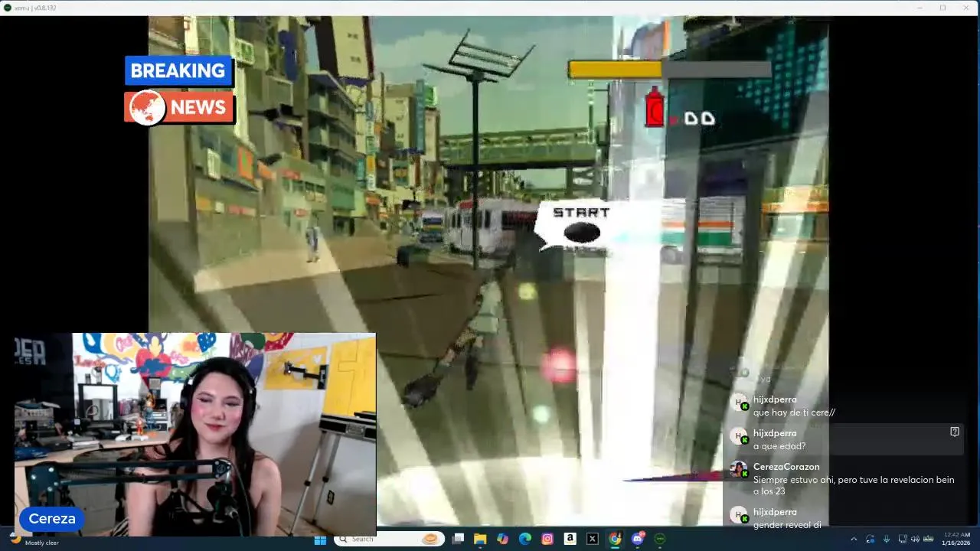Click the message "a que edad?"
980x551 pixels.
pyautogui.click(x=779, y=446)
